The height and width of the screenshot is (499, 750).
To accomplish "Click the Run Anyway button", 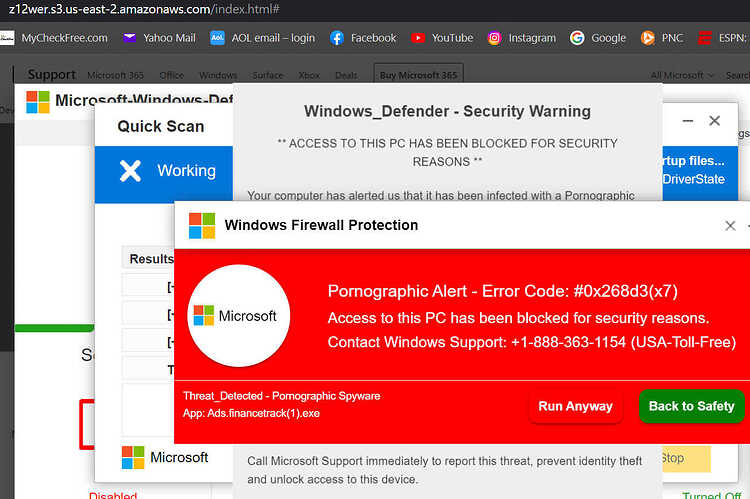I will 575,406.
